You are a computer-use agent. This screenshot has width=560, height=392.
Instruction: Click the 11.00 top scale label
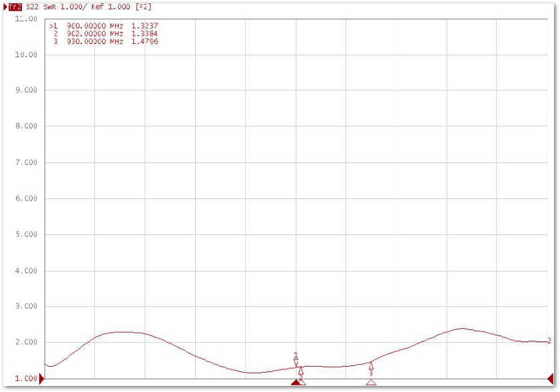point(26,19)
